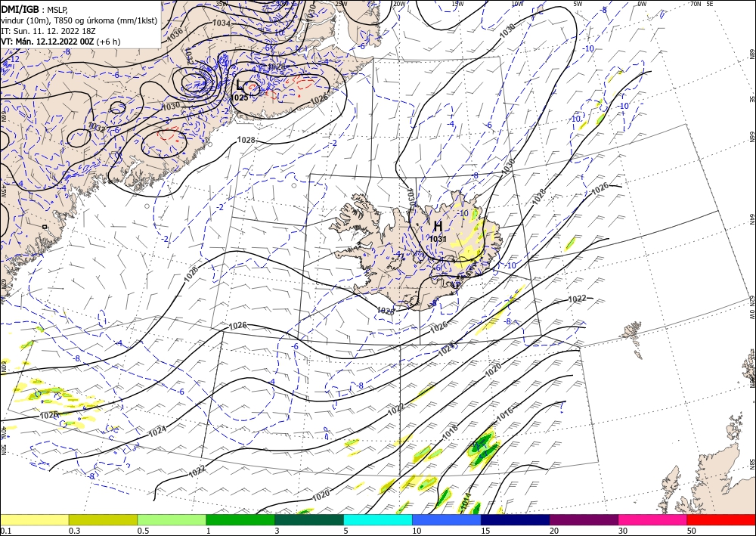The height and width of the screenshot is (536, 756).
Task: Click the legend tick value '0.3'
Action: (x=74, y=531)
